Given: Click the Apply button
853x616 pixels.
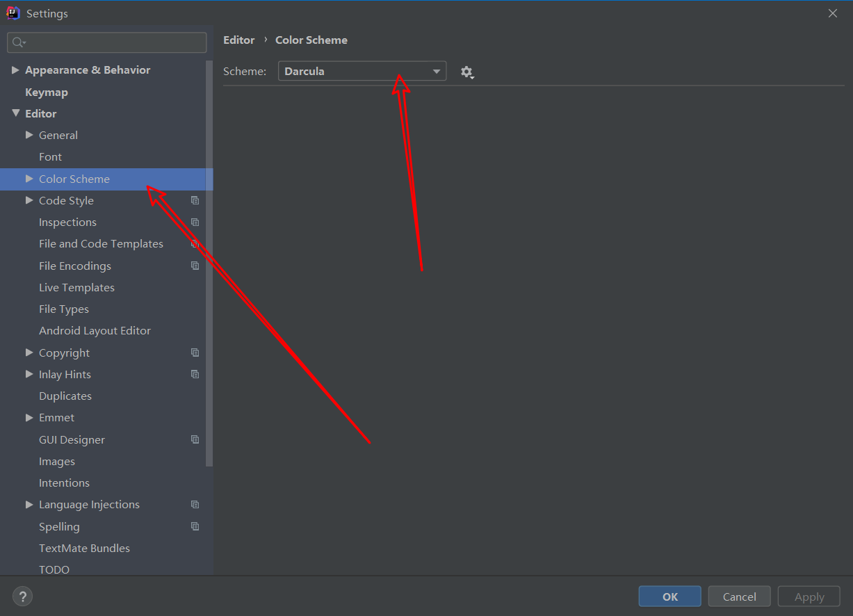Looking at the screenshot, I should [x=809, y=597].
